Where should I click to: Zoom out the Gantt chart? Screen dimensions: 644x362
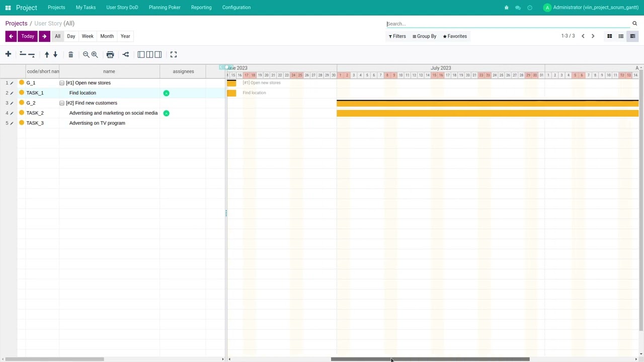[86, 54]
